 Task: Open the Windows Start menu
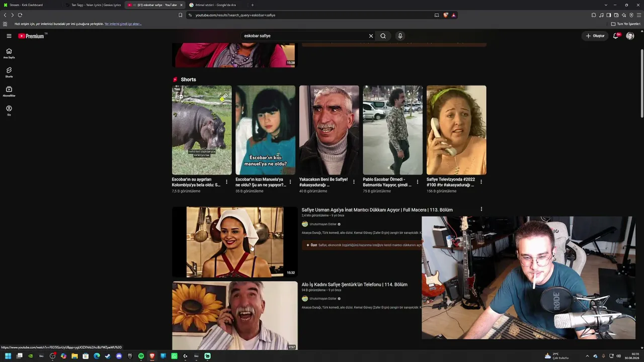click(x=8, y=356)
